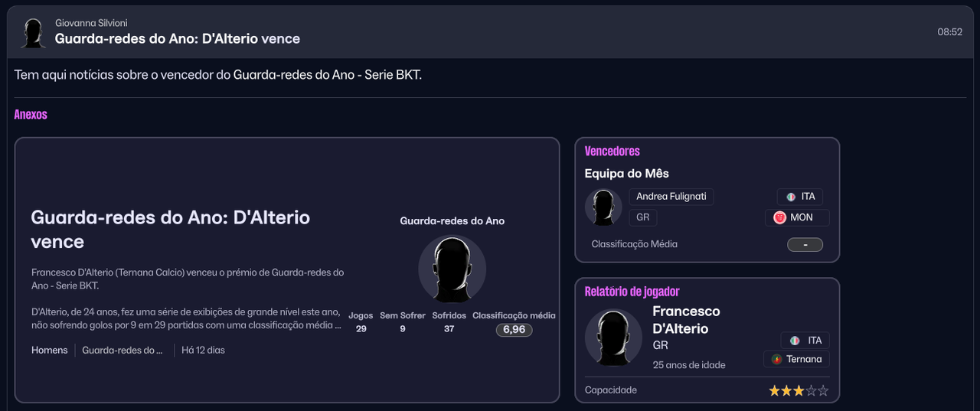The height and width of the screenshot is (411, 980).
Task: Click Francesco D'Alterio's portrait in player report
Action: tap(613, 338)
